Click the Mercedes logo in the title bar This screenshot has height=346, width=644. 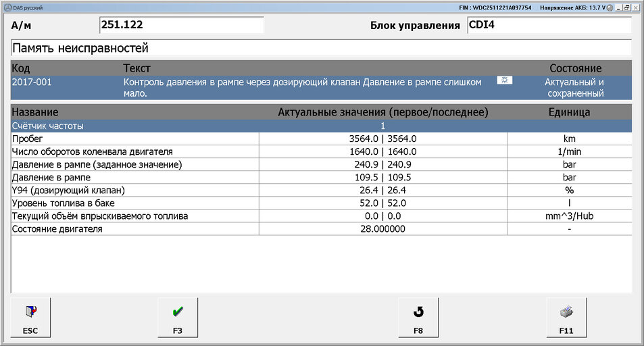coord(7,7)
